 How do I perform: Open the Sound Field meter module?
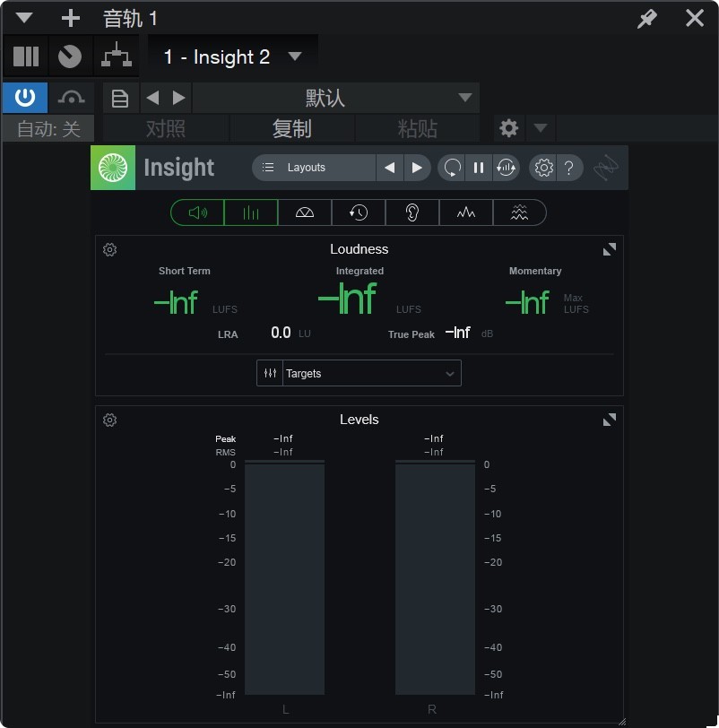304,212
